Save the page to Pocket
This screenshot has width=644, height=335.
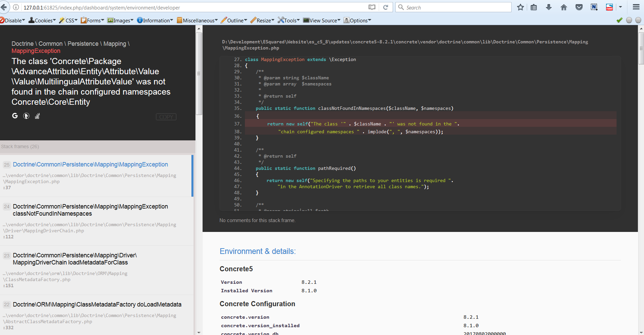pos(579,7)
